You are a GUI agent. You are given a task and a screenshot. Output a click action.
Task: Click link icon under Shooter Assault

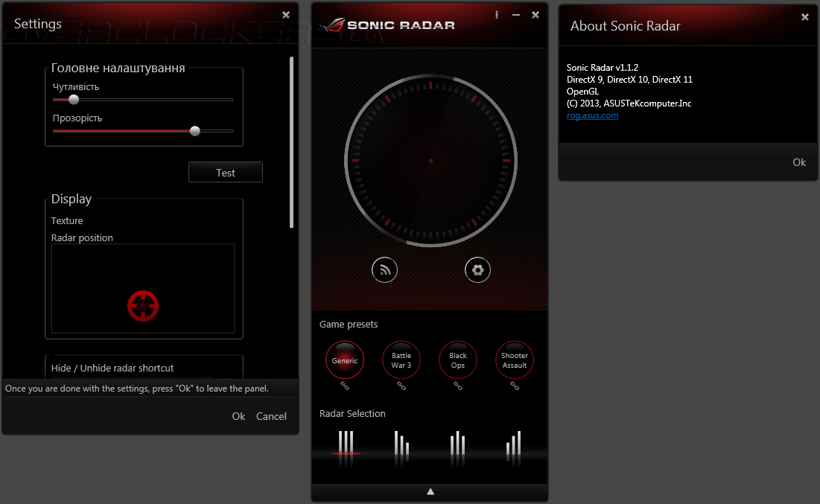click(515, 386)
